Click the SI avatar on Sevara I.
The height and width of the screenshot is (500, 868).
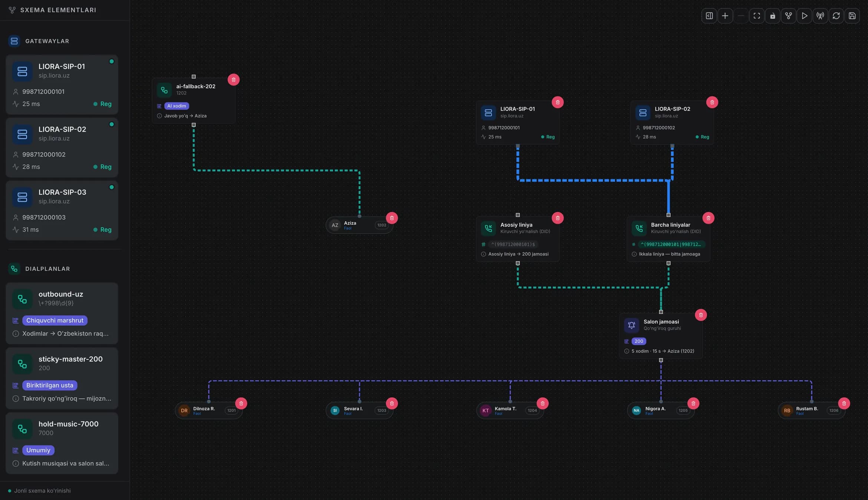[335, 411]
